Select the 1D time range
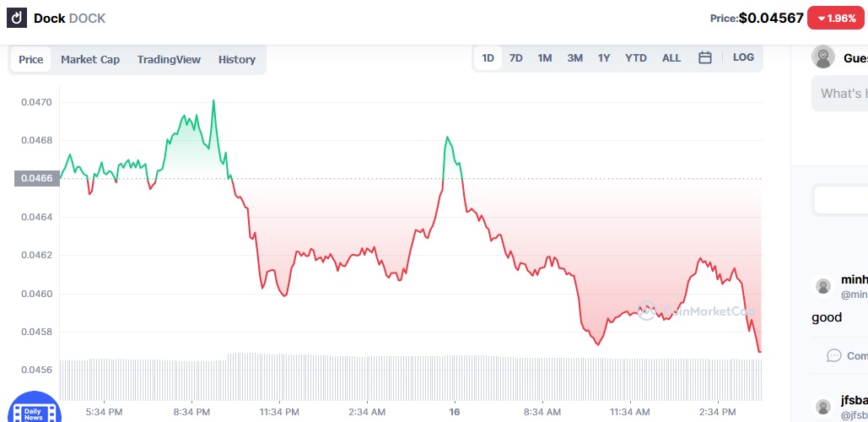868x422 pixels. coord(488,57)
